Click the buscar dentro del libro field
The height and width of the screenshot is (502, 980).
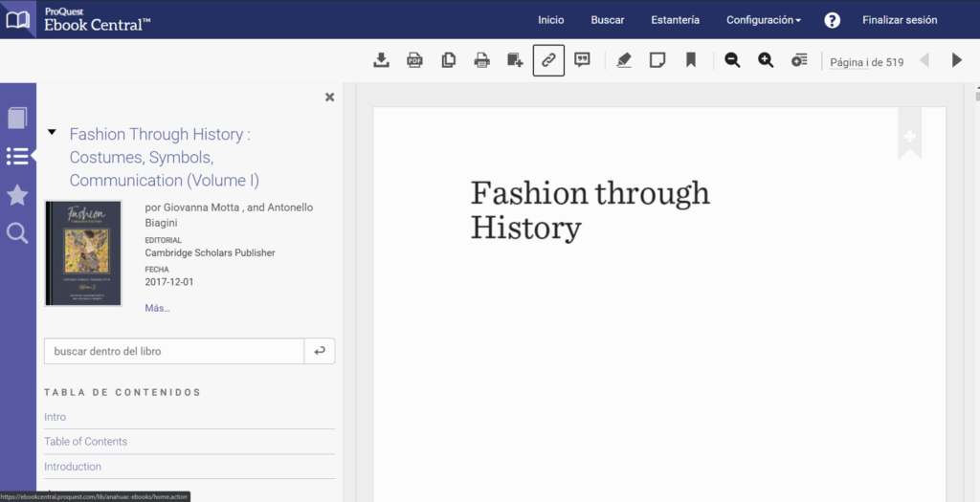click(x=174, y=351)
